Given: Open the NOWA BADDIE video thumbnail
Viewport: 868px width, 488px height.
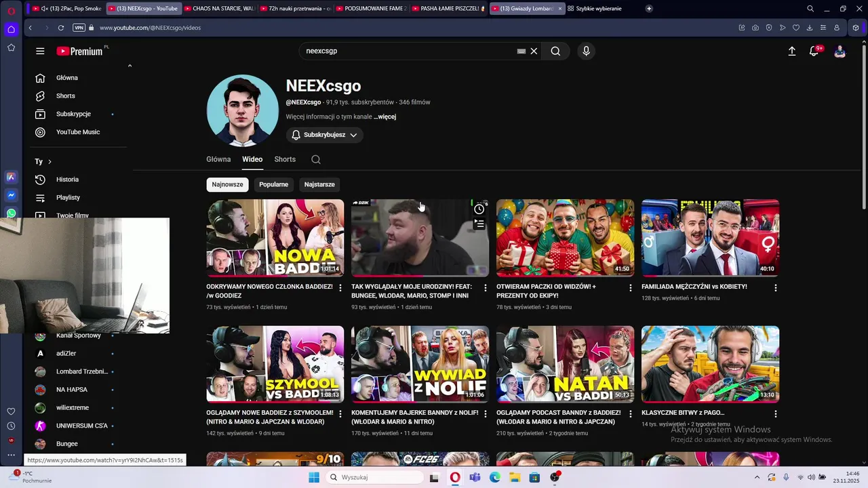Looking at the screenshot, I should tap(275, 237).
